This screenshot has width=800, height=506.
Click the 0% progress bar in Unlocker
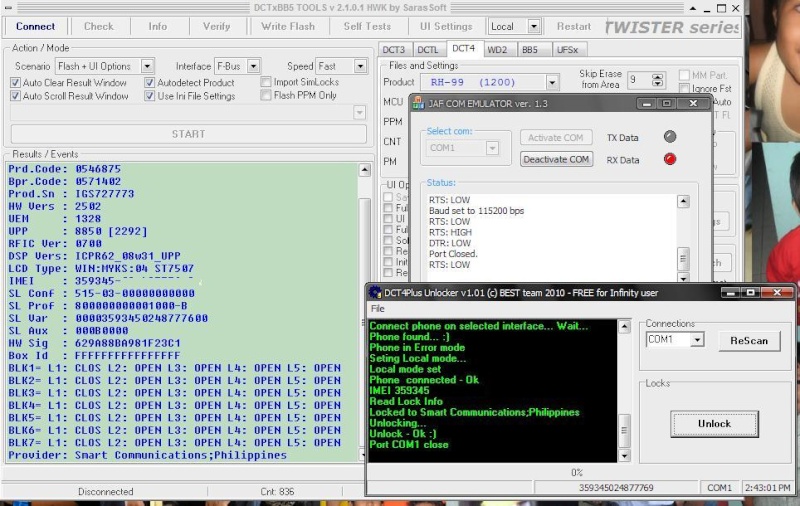[x=577, y=472]
